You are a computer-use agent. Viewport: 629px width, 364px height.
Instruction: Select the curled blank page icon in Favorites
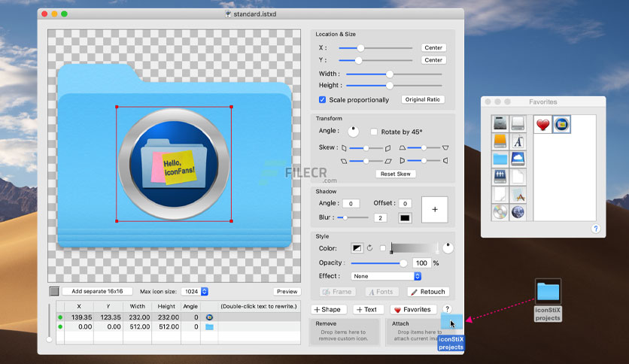pos(500,195)
